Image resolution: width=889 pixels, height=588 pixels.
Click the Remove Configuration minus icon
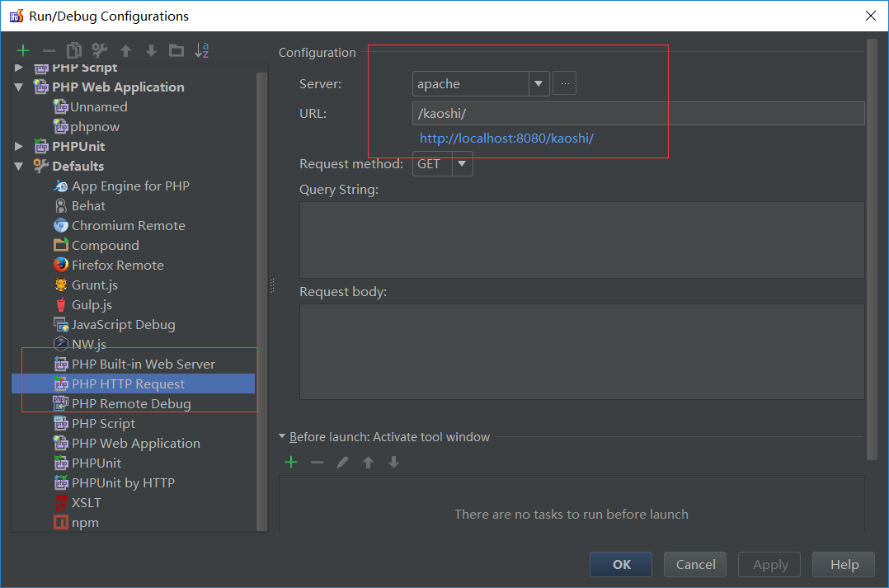click(x=49, y=51)
